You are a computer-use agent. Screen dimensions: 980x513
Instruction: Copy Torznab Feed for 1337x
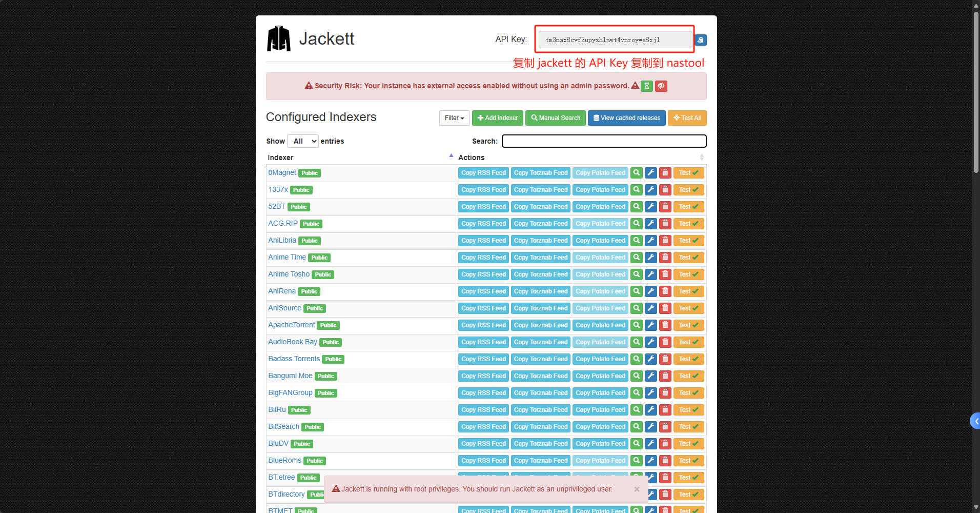tap(541, 190)
